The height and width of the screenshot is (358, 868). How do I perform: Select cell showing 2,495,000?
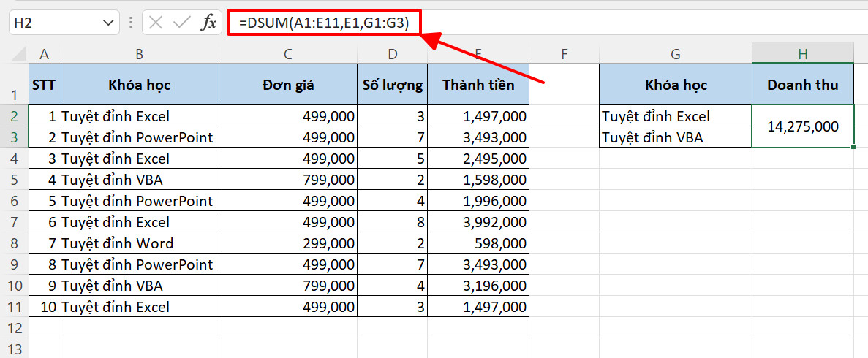coord(478,159)
